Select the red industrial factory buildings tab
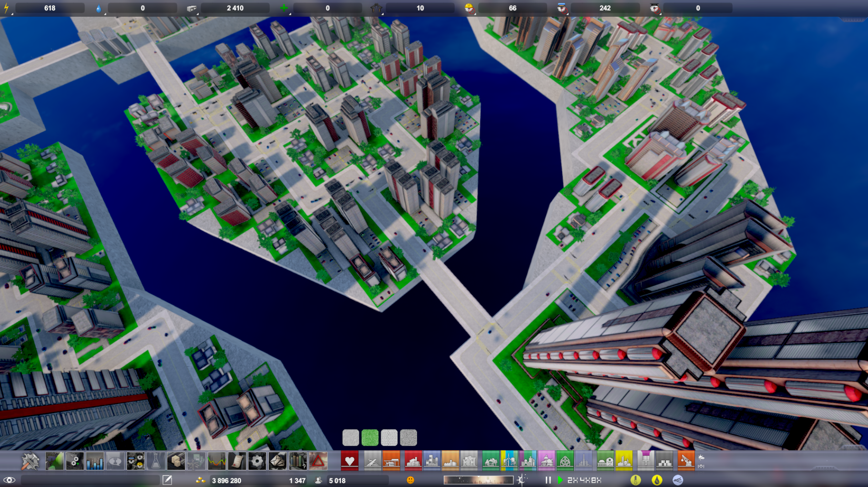 tap(413, 461)
